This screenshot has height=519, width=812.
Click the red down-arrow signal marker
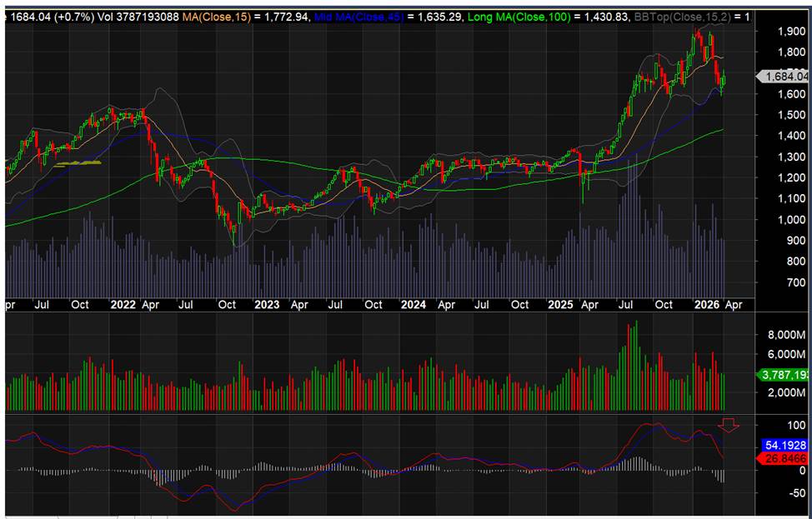[x=729, y=425]
